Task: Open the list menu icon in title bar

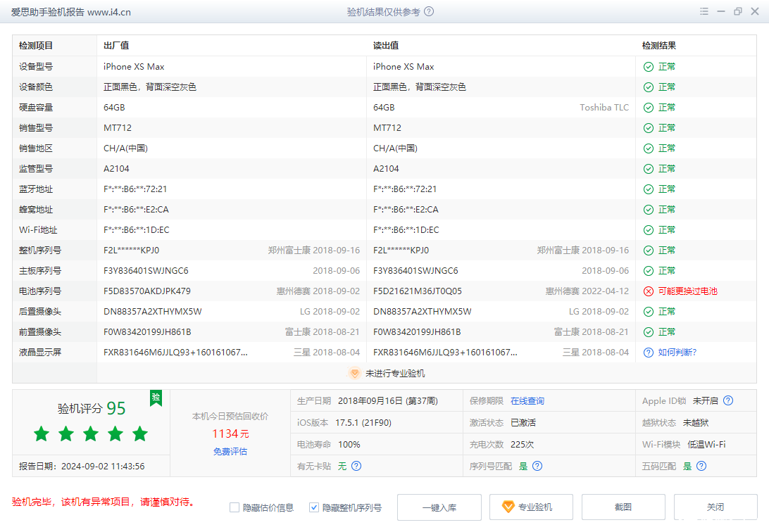Action: (x=704, y=12)
